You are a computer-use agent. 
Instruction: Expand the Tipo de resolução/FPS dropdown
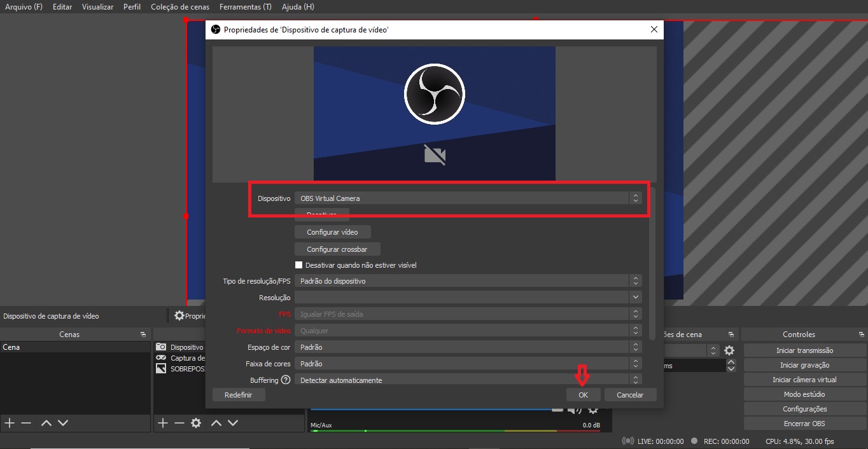pyautogui.click(x=467, y=281)
